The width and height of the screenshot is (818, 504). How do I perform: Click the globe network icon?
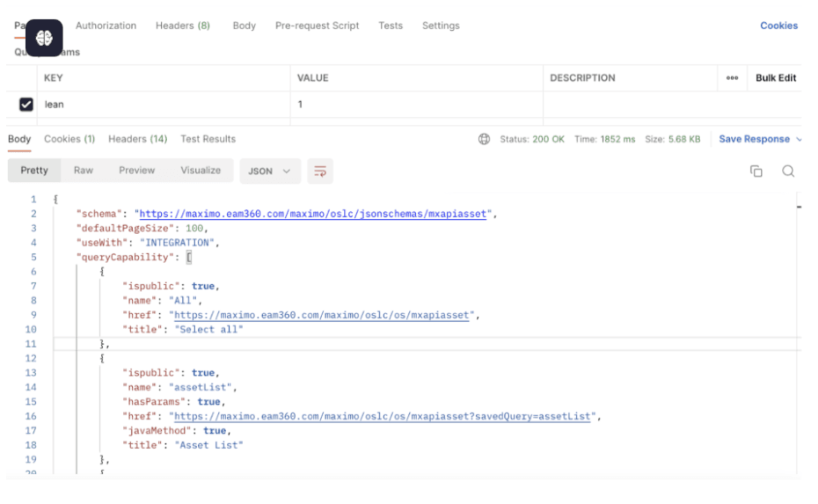pos(484,139)
